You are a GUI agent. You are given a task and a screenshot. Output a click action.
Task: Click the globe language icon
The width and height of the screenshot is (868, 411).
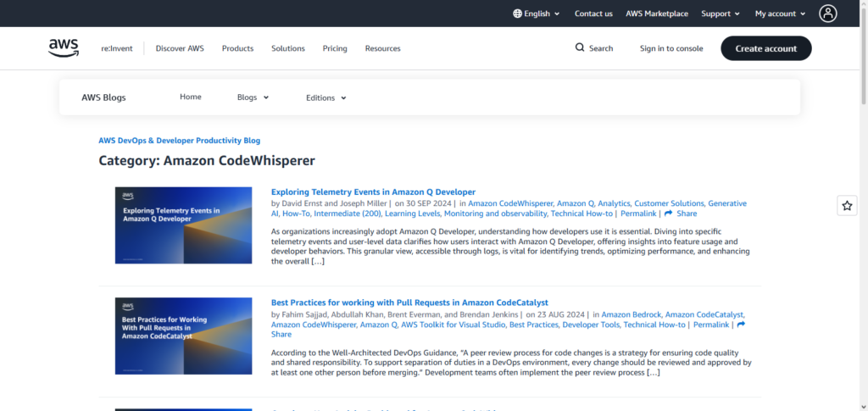(x=517, y=14)
